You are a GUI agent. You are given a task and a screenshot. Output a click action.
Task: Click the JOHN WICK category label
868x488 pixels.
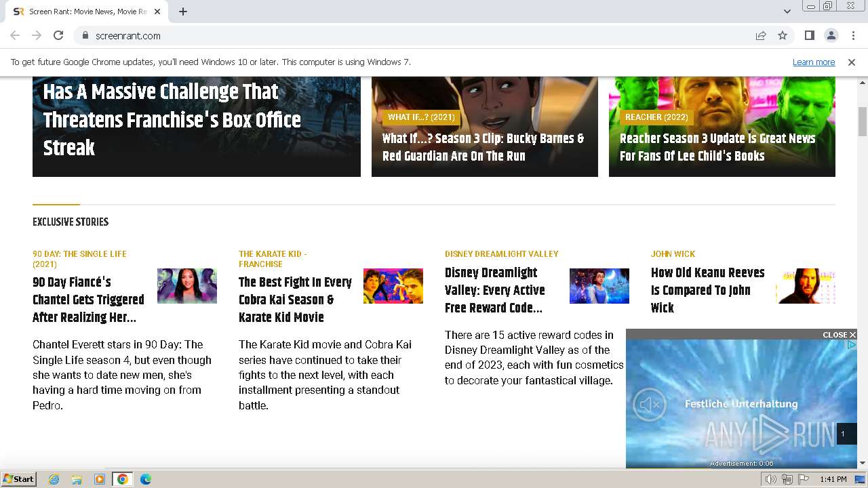tap(673, 254)
